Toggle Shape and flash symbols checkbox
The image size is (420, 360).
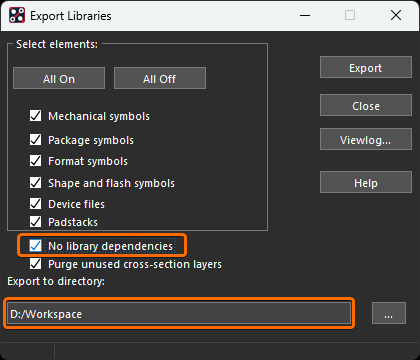36,183
